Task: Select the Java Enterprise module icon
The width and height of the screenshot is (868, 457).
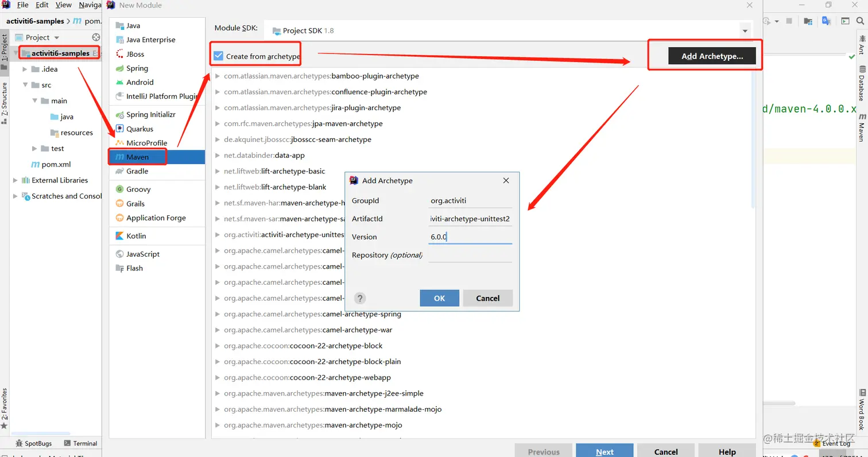Action: (119, 40)
